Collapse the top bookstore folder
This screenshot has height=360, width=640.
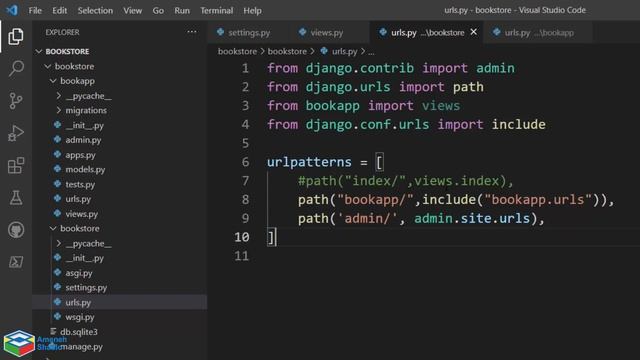(48, 66)
